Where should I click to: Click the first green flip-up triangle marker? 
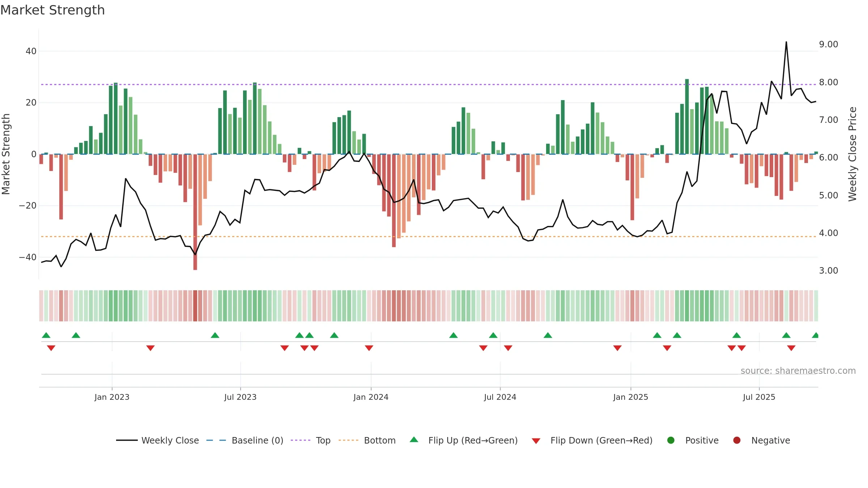(x=46, y=335)
